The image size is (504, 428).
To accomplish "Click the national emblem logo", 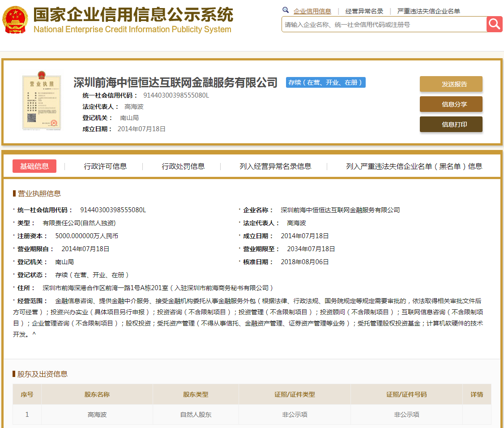I will [15, 20].
